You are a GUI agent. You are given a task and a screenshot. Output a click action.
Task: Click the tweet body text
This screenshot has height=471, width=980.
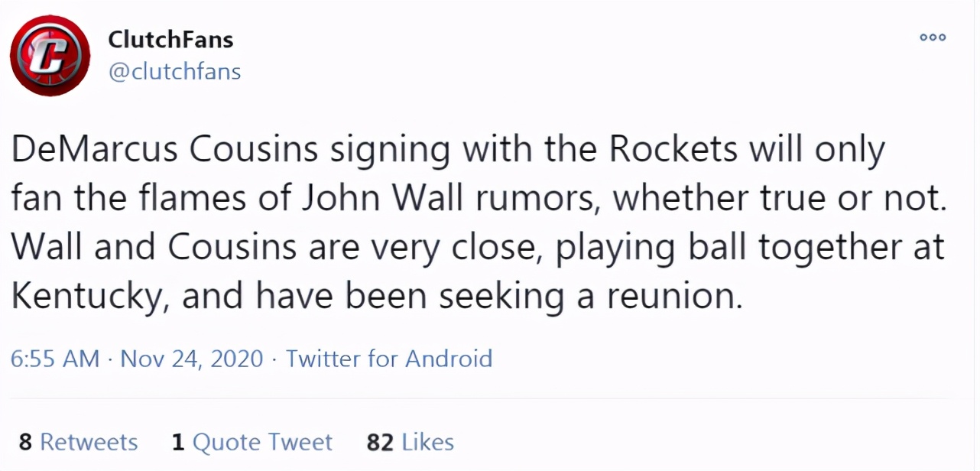(479, 223)
